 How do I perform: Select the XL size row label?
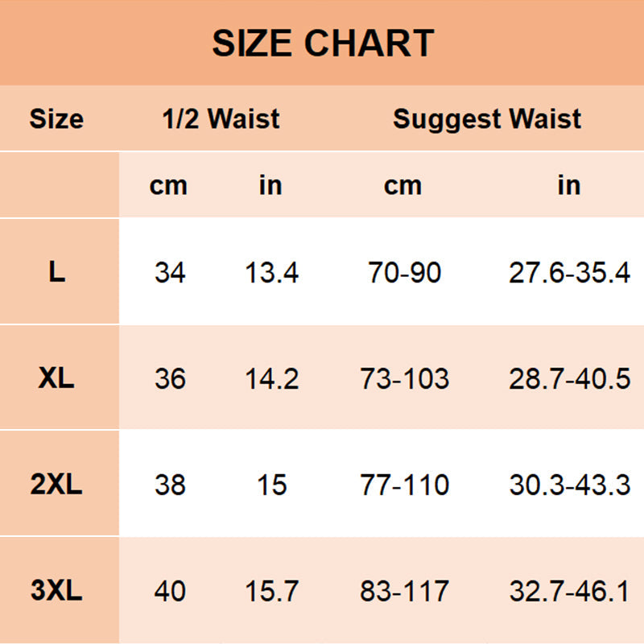[x=56, y=378]
